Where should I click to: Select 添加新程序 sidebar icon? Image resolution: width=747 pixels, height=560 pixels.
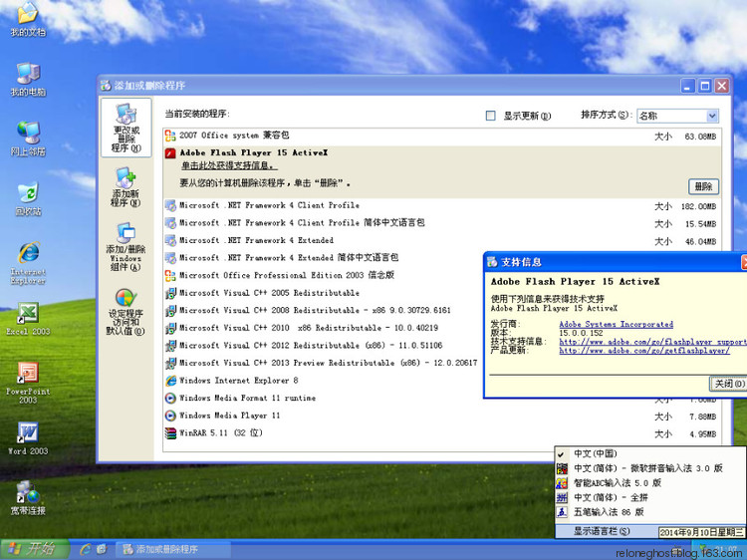pos(125,186)
